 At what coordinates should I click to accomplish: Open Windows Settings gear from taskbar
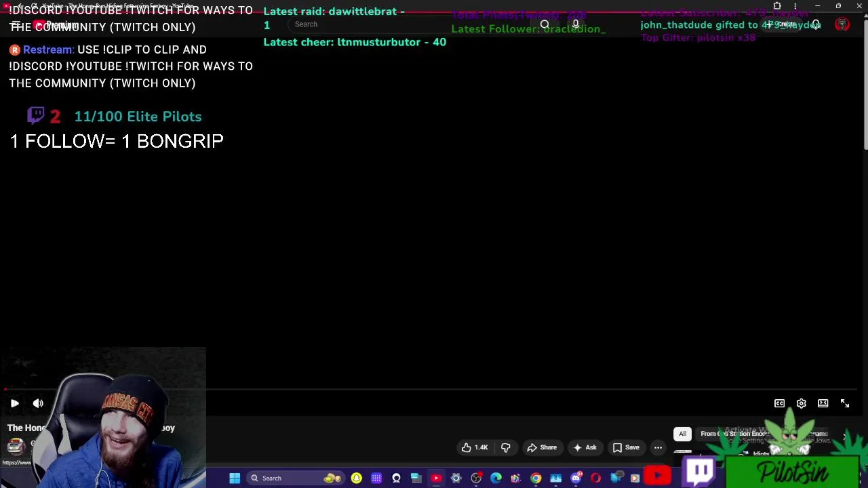pyautogui.click(x=456, y=479)
